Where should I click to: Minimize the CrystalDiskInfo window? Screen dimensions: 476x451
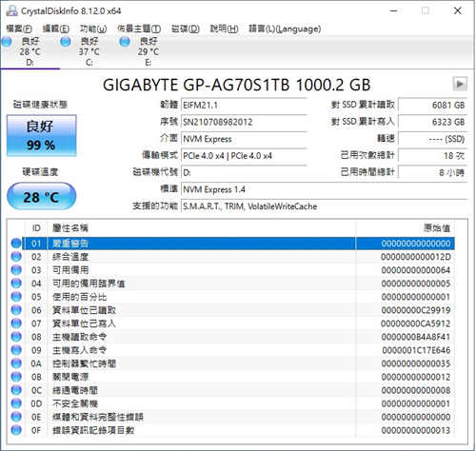tap(394, 10)
